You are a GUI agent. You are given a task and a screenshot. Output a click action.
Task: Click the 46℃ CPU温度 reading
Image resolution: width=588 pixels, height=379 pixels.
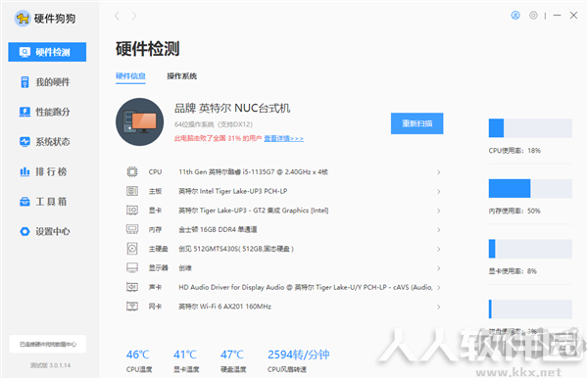tap(138, 355)
